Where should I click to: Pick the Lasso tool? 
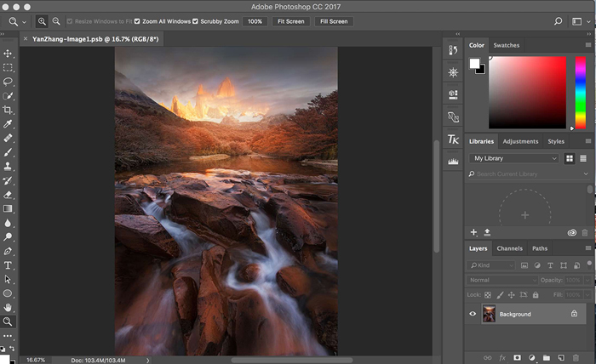click(x=8, y=82)
